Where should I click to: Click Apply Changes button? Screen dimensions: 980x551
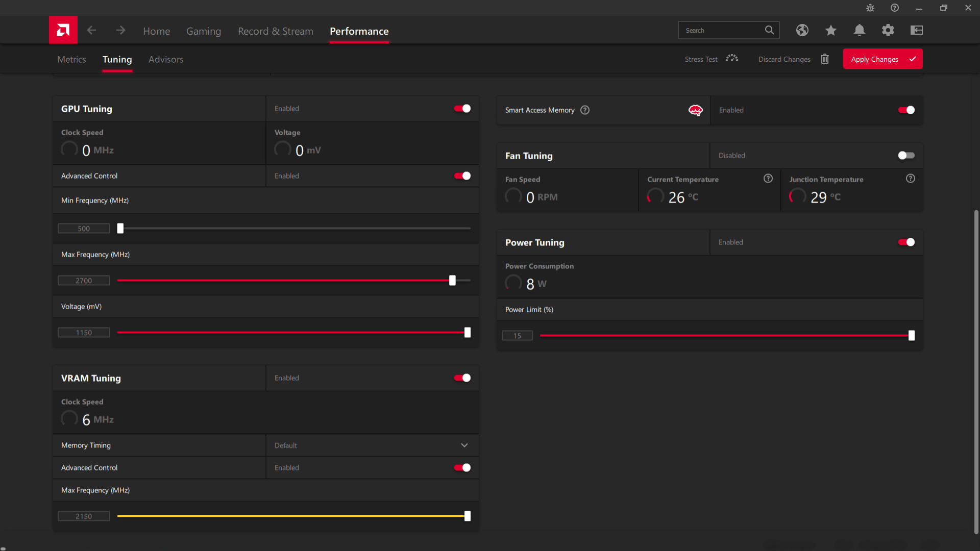tap(883, 59)
